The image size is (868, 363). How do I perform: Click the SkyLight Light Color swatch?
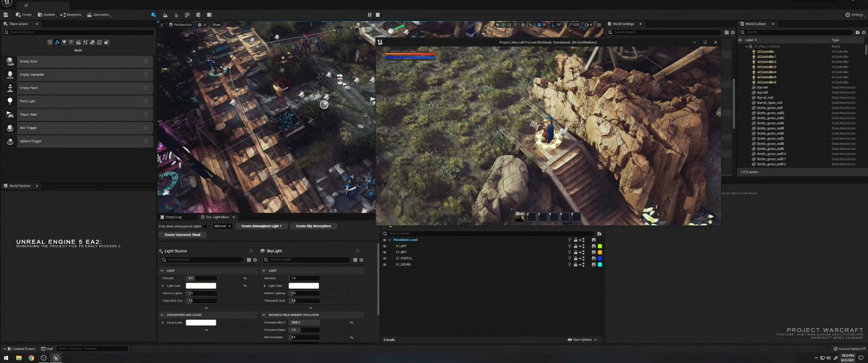[304, 286]
